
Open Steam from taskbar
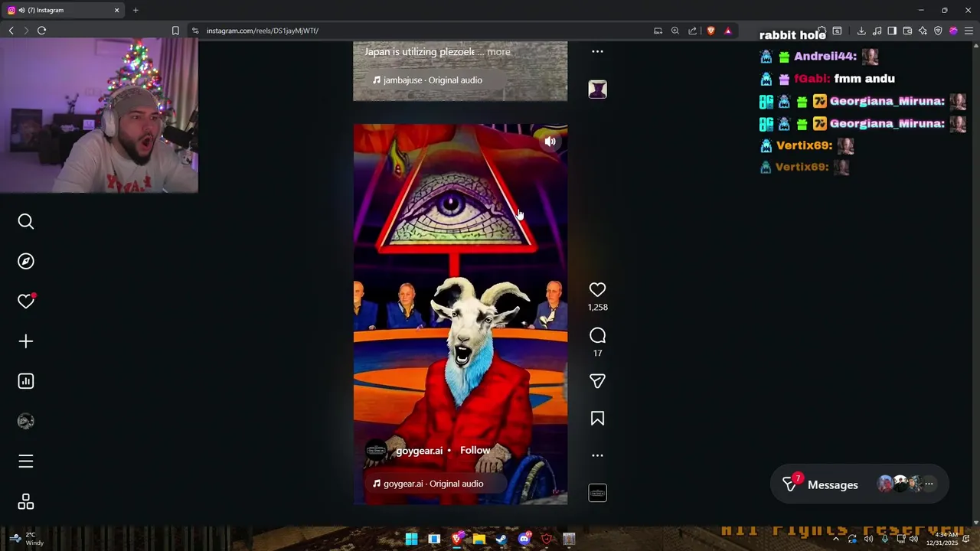coord(501,539)
